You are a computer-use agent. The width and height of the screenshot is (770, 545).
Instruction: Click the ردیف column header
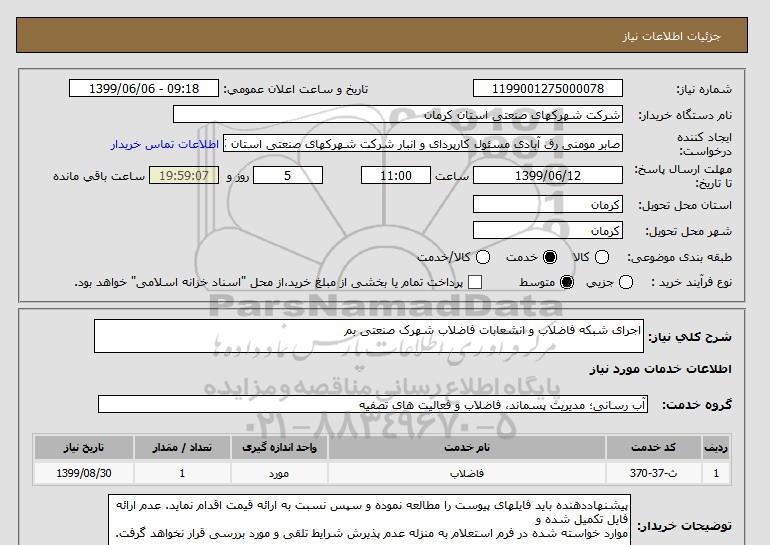(716, 447)
